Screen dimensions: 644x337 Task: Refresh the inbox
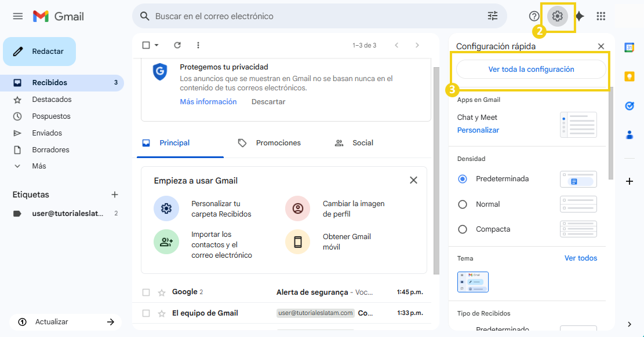177,45
